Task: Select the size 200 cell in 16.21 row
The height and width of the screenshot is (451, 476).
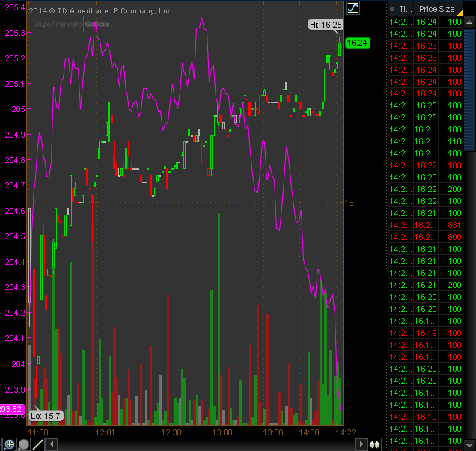Action: [x=454, y=285]
